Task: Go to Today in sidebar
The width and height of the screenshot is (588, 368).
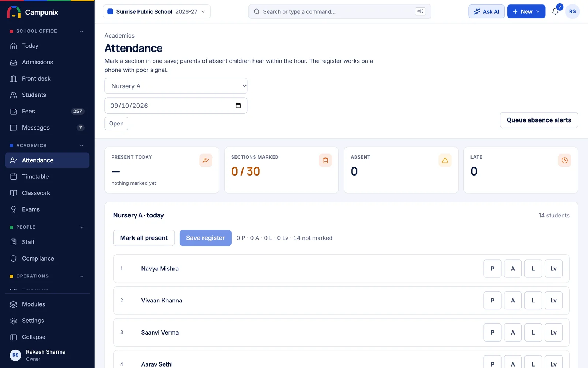Action: pyautogui.click(x=47, y=46)
